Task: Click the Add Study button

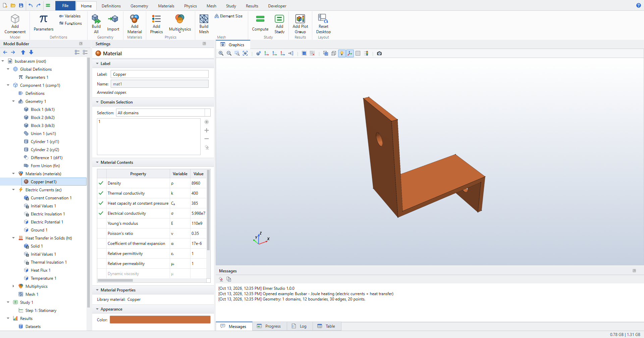Action: click(x=279, y=24)
